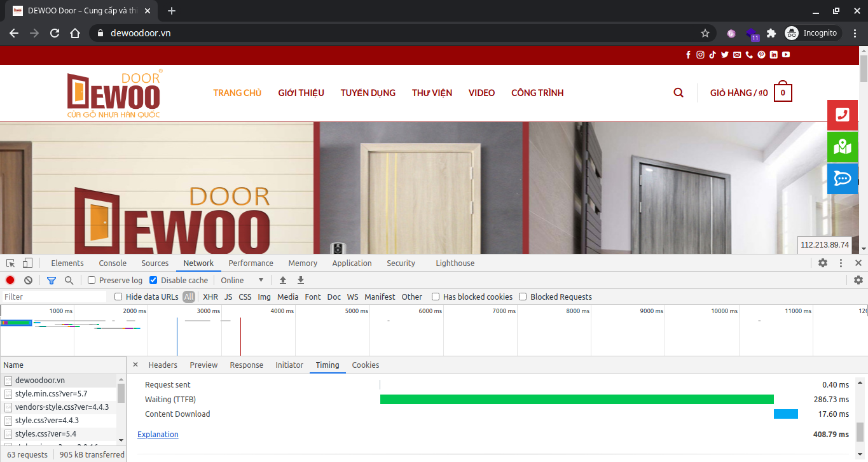The width and height of the screenshot is (868, 462).
Task: Click the red floating phone call button
Action: point(843,115)
